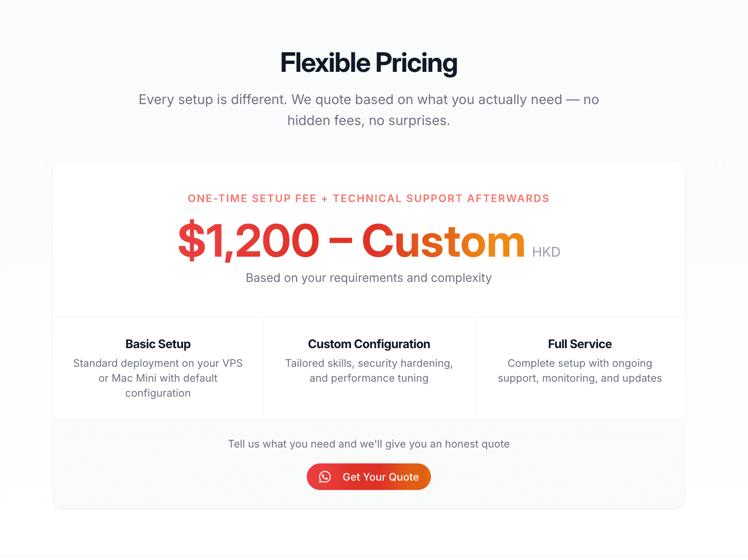This screenshot has height=560, width=748.
Task: Click the HKD currency label
Action: click(x=547, y=252)
